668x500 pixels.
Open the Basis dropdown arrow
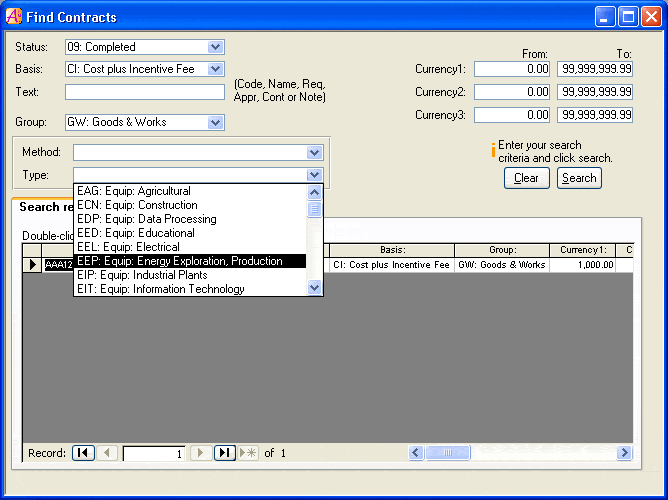tap(216, 69)
